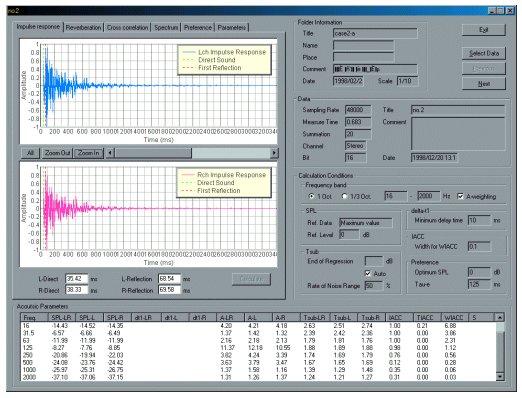The height and width of the screenshot is (398, 522).
Task: Click the Zoom Out button
Action: (57, 153)
